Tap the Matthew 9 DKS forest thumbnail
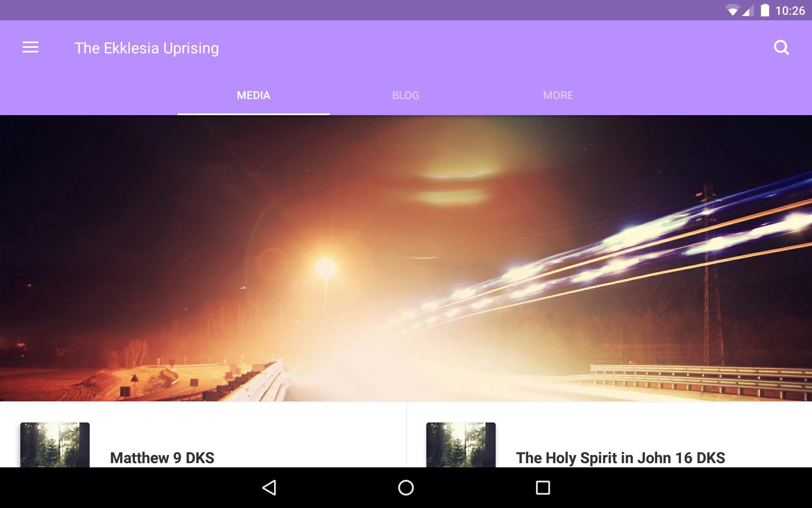 [55, 444]
